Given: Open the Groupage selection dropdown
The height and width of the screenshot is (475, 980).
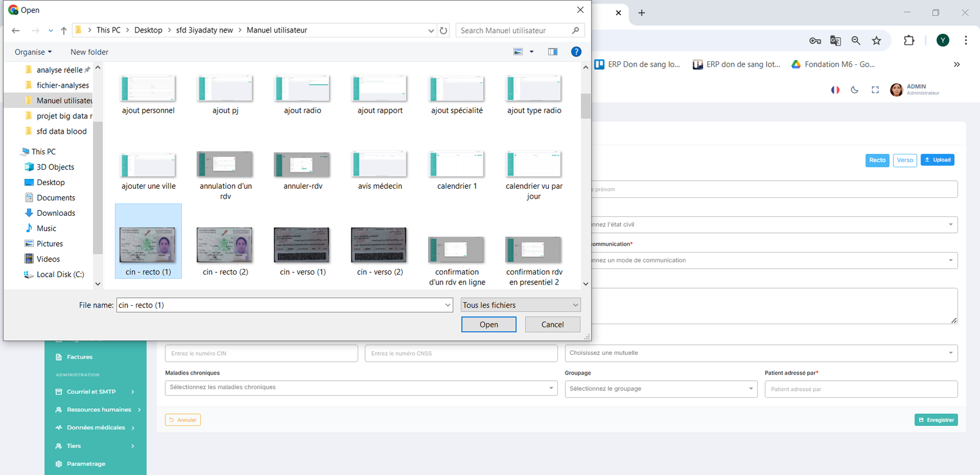Looking at the screenshot, I should (661, 389).
